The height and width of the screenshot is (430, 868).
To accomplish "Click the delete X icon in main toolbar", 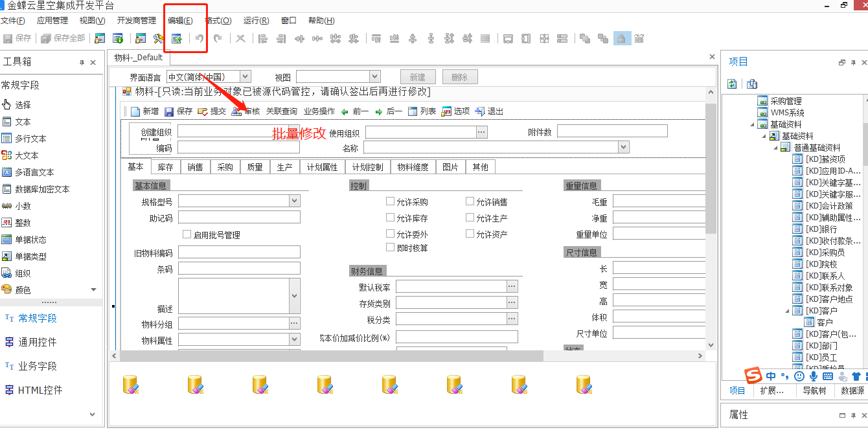I will 240,38.
